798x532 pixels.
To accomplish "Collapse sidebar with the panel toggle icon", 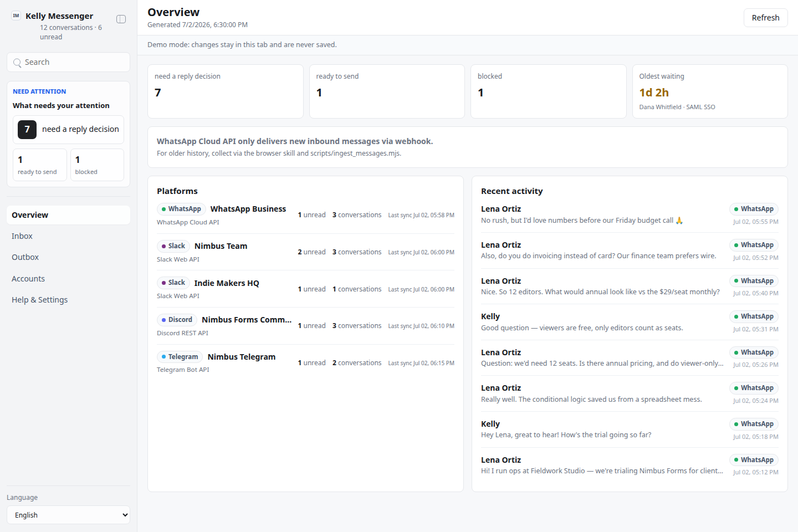I will click(x=121, y=19).
